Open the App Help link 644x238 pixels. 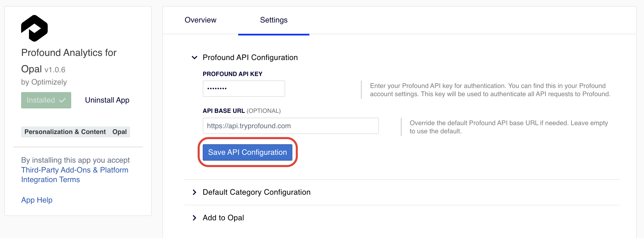[36, 200]
